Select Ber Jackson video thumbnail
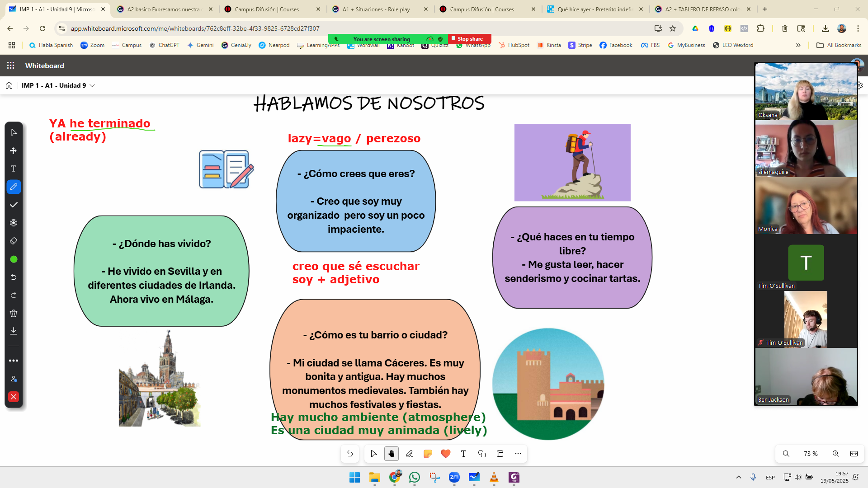Image resolution: width=868 pixels, height=488 pixels. [806, 376]
